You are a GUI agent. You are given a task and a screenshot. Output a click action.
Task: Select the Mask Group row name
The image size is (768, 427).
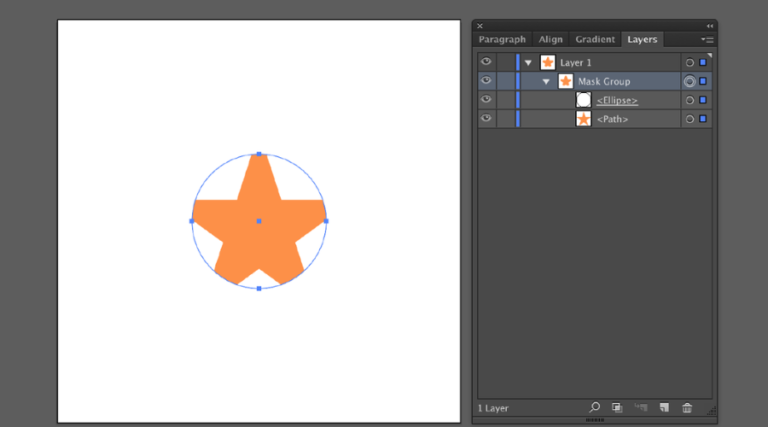click(604, 81)
